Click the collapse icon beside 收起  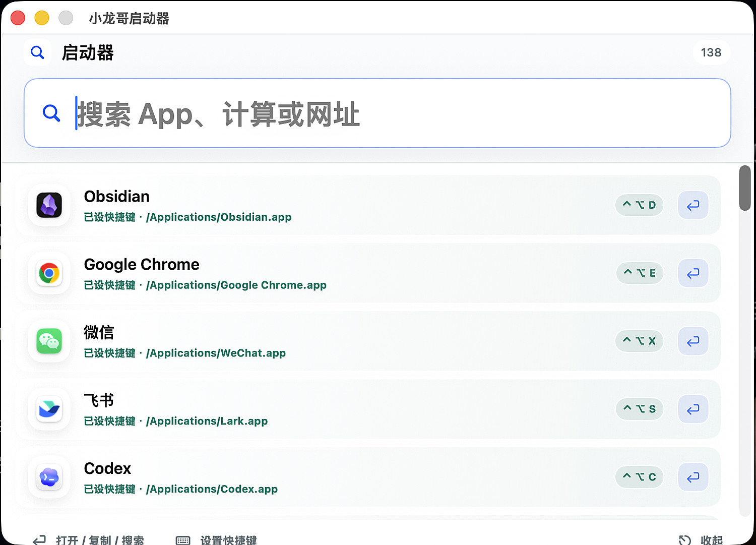tap(684, 540)
